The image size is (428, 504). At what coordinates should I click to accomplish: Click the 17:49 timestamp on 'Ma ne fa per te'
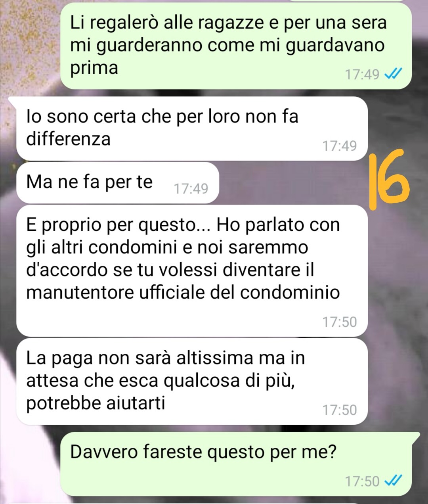coord(191,188)
